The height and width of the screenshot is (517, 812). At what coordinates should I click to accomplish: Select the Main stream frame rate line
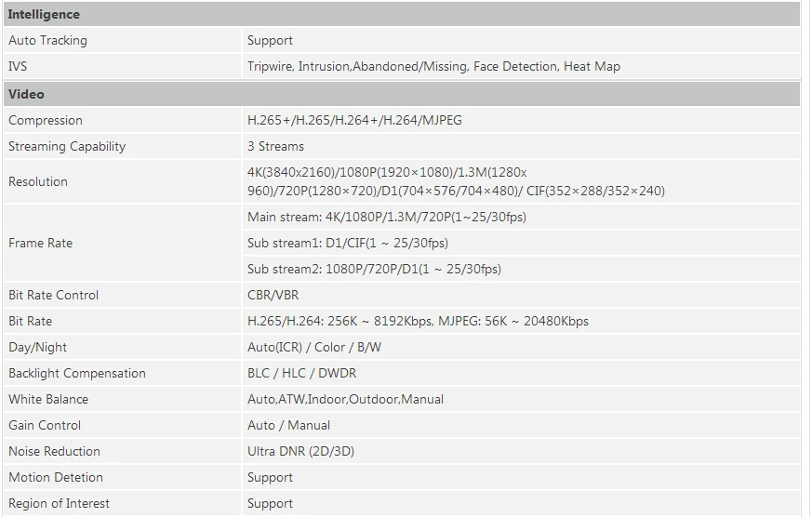(x=387, y=218)
